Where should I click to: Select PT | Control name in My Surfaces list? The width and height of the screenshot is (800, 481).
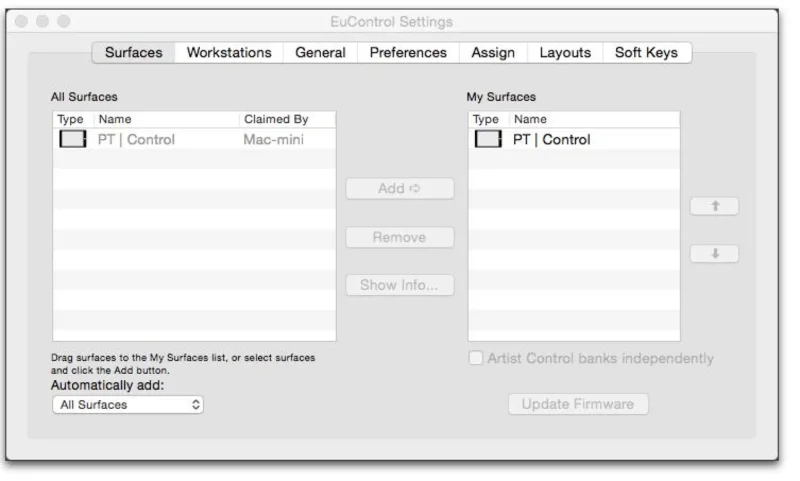click(552, 139)
